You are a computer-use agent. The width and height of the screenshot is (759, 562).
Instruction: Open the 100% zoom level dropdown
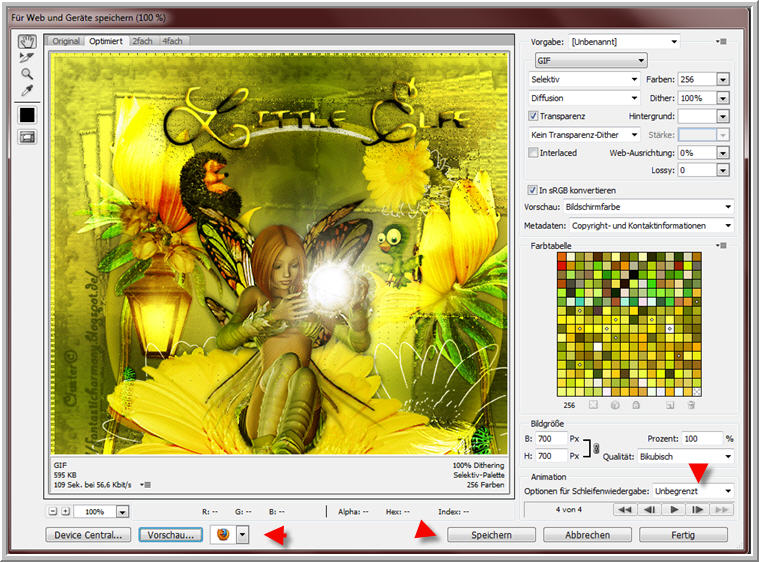122,512
